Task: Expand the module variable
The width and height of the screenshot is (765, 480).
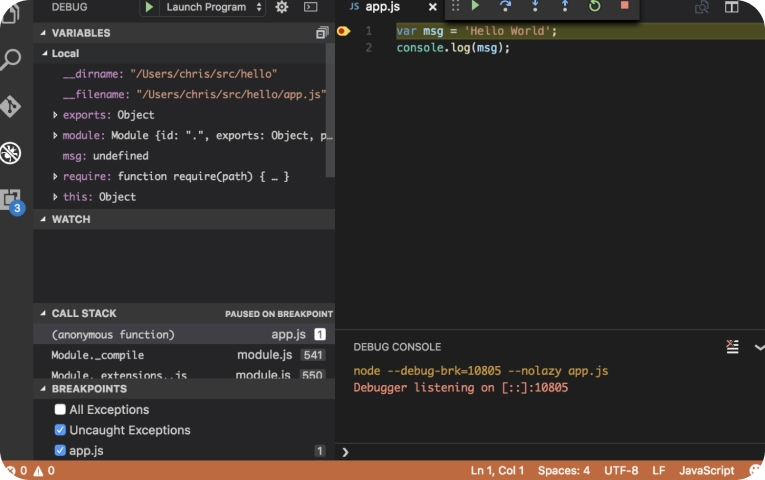Action: (55, 135)
